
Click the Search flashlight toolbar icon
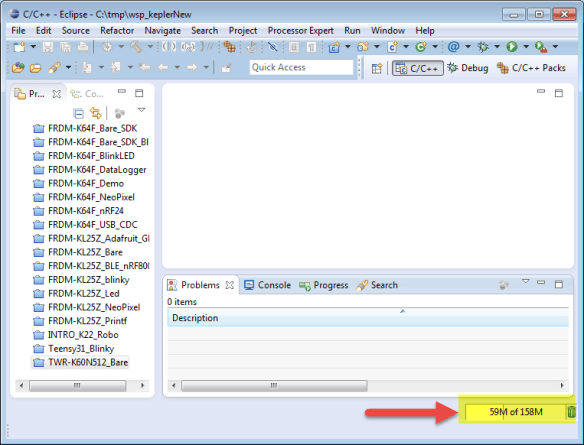coord(54,68)
